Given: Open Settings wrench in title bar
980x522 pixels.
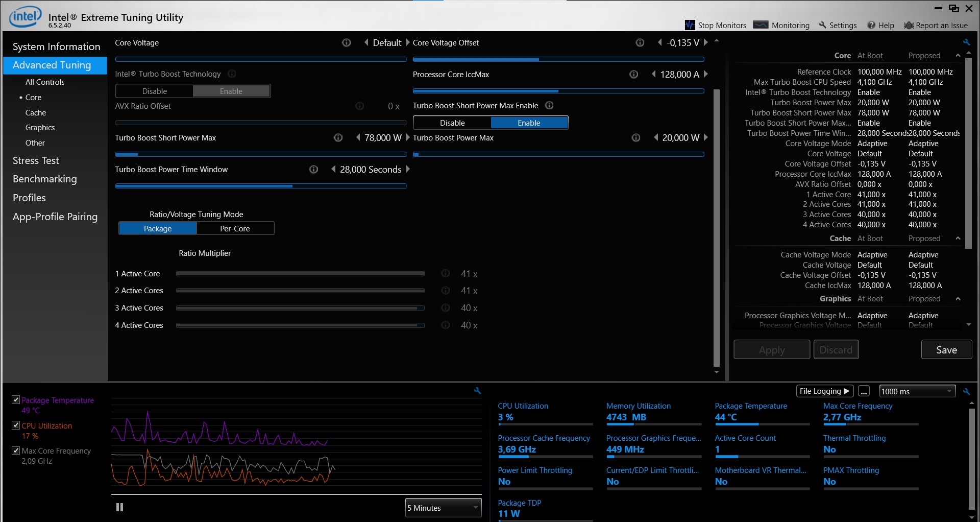Looking at the screenshot, I should click(822, 25).
